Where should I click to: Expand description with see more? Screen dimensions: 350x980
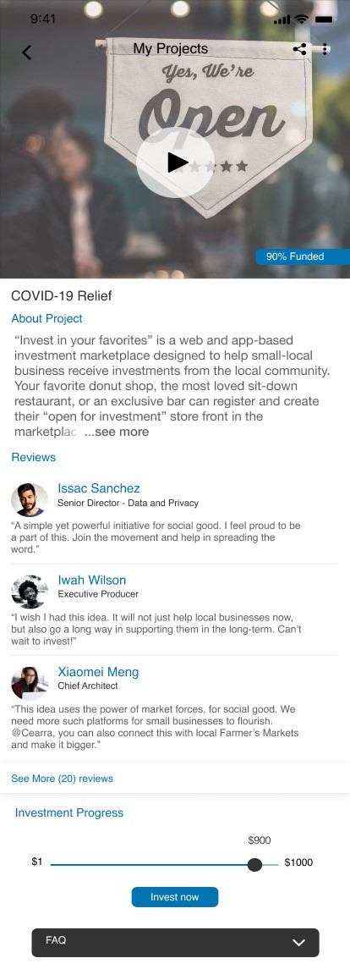coord(117,432)
